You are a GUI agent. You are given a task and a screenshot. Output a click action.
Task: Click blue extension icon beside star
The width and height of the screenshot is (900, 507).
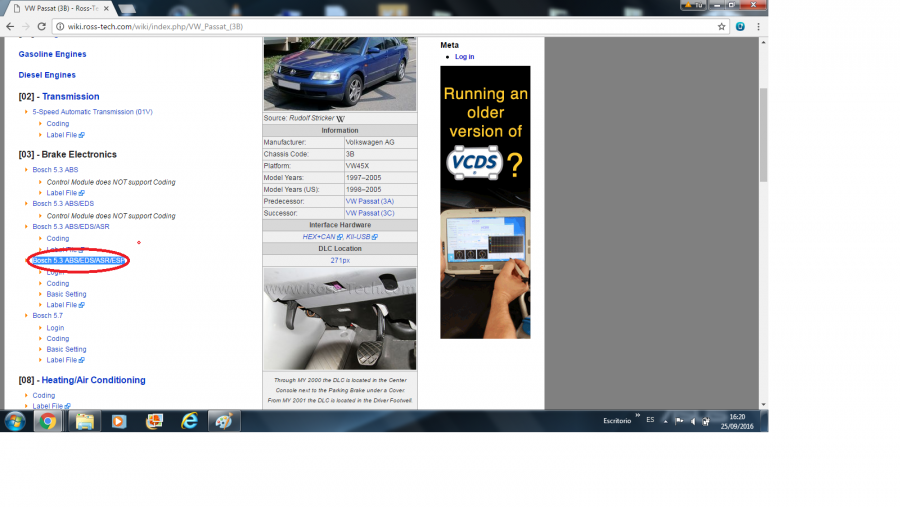pos(740,26)
